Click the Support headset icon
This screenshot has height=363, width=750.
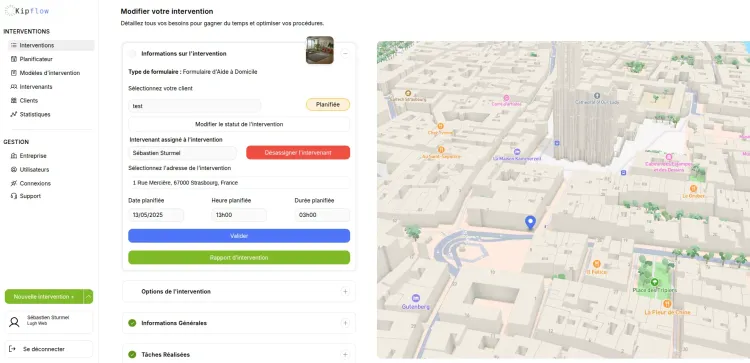[14, 196]
